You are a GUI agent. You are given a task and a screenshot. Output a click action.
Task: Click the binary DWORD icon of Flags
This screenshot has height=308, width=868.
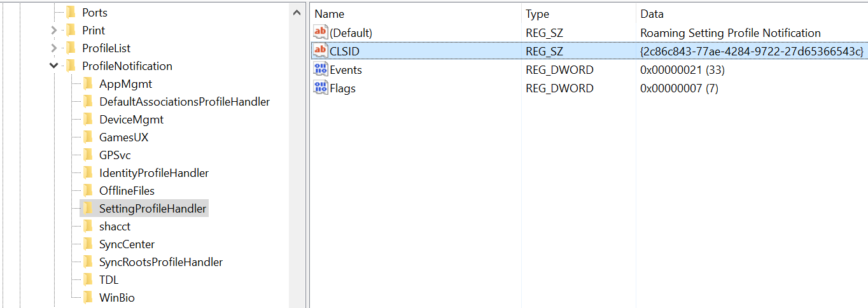point(321,88)
